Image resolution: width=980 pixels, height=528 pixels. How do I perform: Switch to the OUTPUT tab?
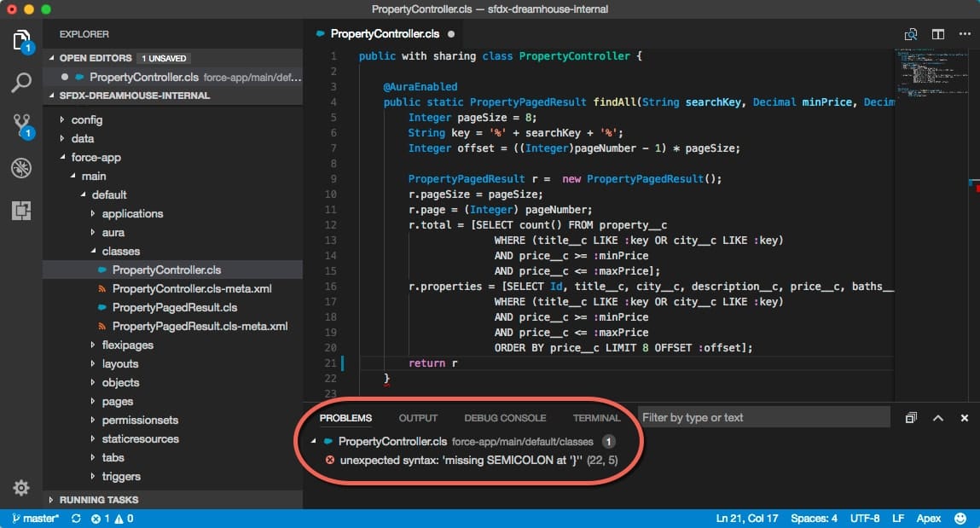[418, 418]
